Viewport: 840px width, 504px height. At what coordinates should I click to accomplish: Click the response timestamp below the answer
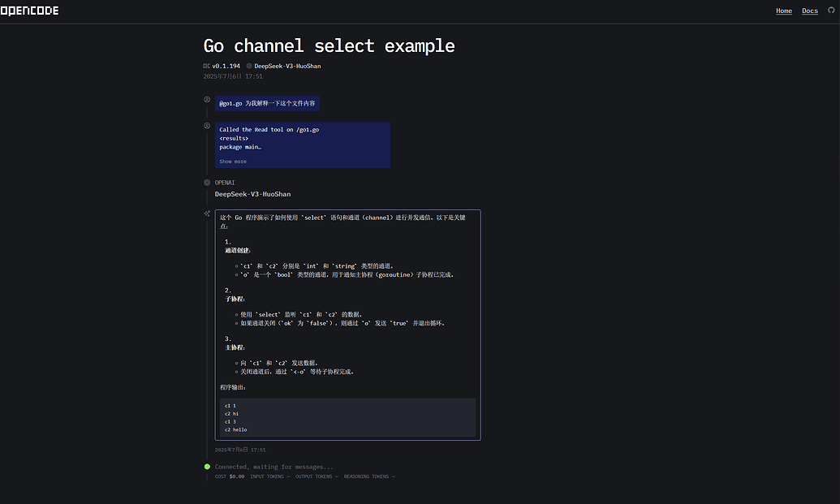(x=240, y=450)
